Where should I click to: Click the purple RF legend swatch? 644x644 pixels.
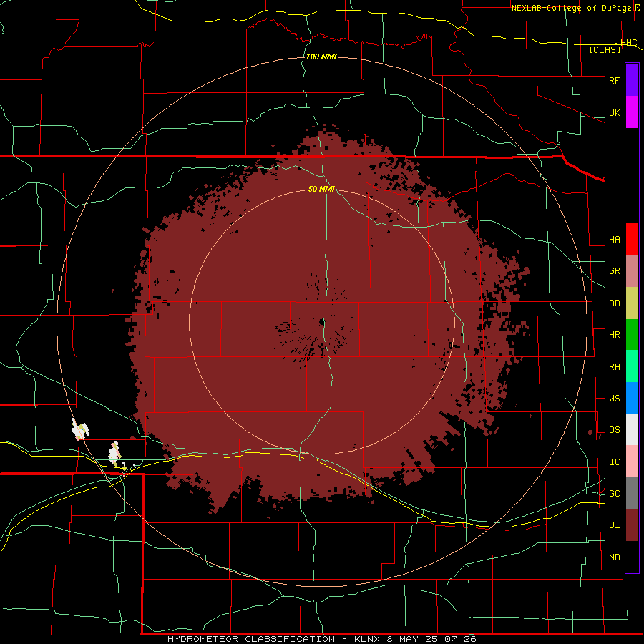tap(632, 80)
